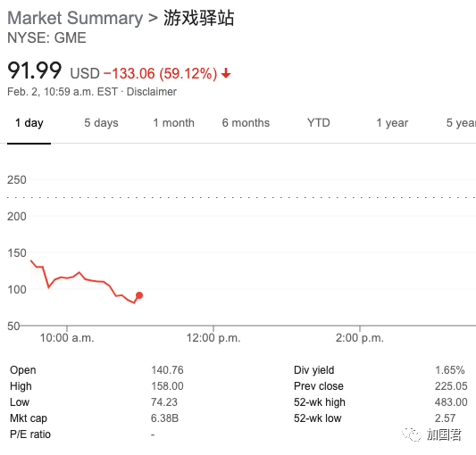Open the Disclaimer link

pos(152,92)
